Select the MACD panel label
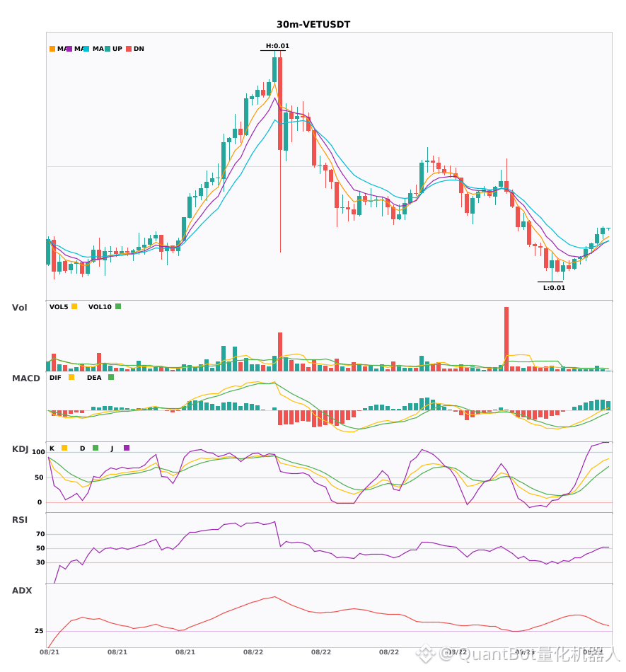 point(26,378)
